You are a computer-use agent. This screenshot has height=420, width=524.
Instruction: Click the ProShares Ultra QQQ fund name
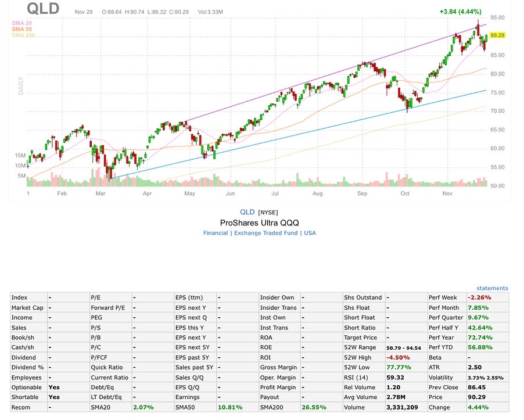pyautogui.click(x=259, y=223)
